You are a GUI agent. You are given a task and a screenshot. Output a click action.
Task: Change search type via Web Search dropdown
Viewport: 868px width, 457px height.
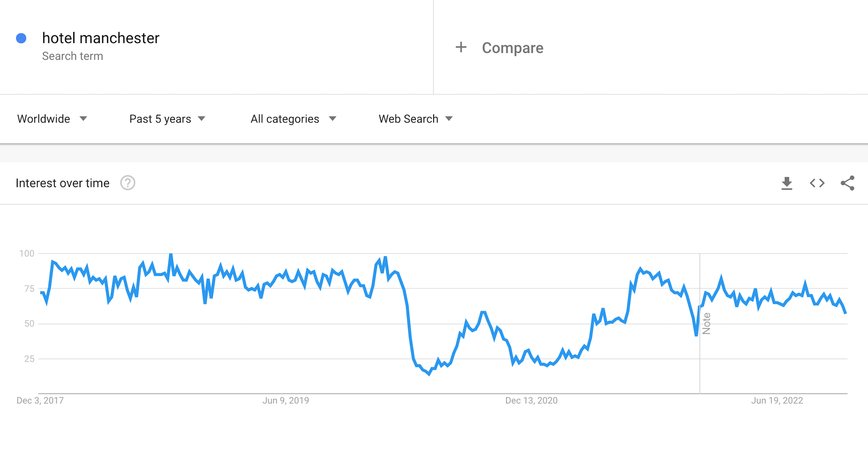click(x=415, y=119)
